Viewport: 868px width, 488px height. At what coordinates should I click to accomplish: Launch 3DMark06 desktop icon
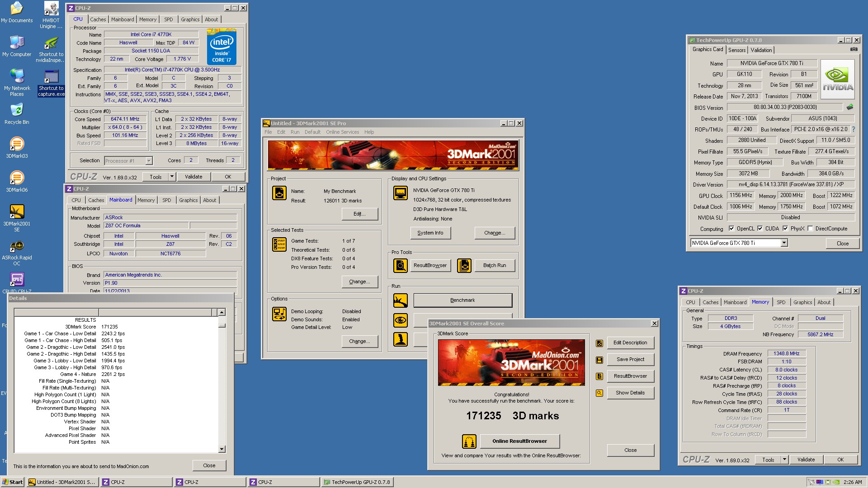(x=17, y=182)
